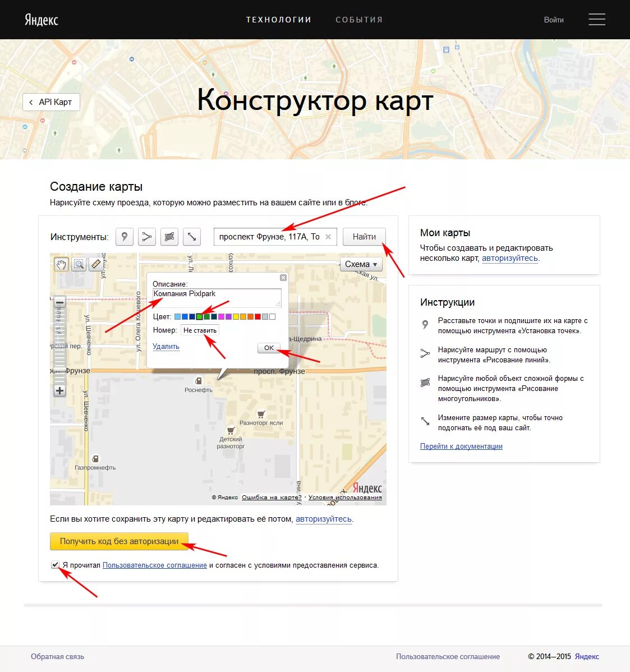This screenshot has width=630, height=672.
Task: Go back to API Карт
Action: (51, 102)
